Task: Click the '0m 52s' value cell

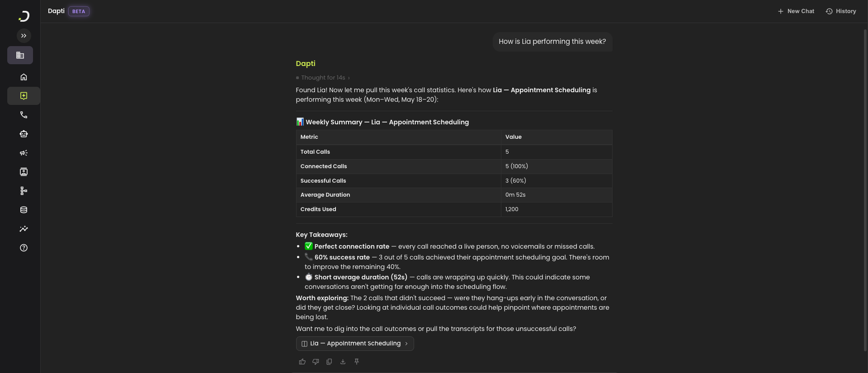Action: pos(556,195)
